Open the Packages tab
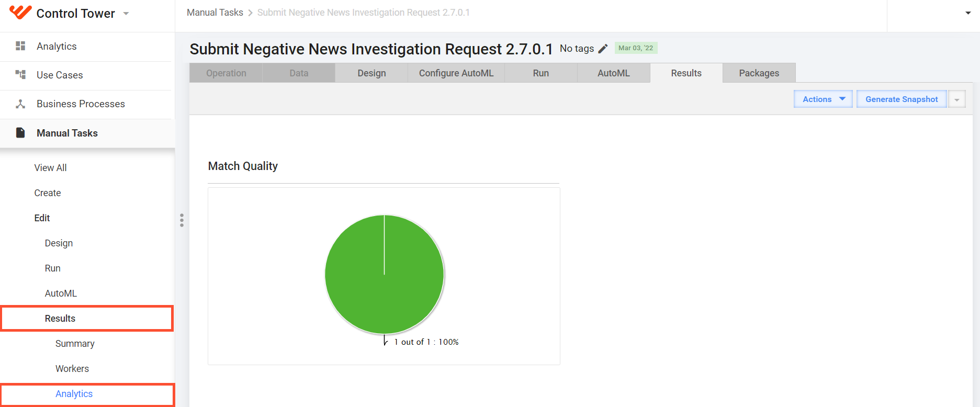The height and width of the screenshot is (407, 980). [759, 73]
